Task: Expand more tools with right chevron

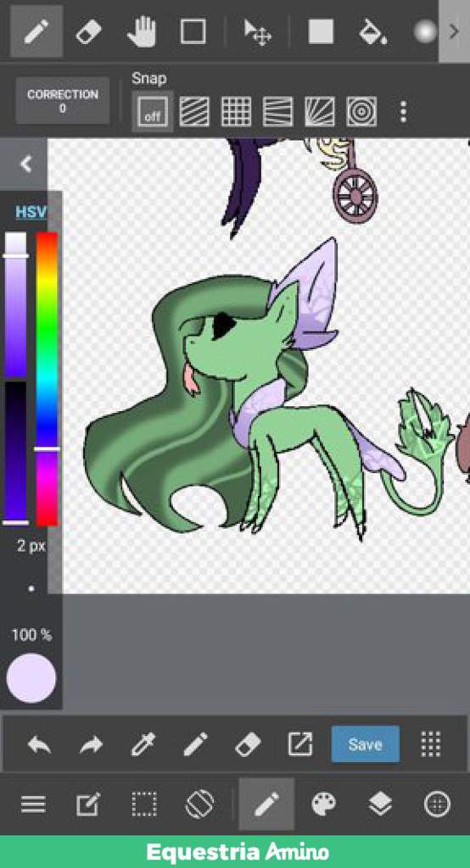Action: click(x=454, y=31)
